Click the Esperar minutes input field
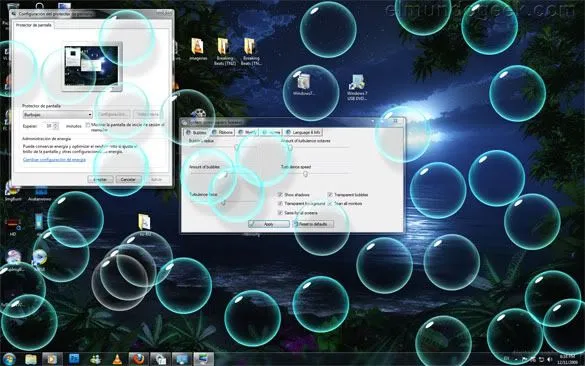The width and height of the screenshot is (585, 366). (49, 126)
